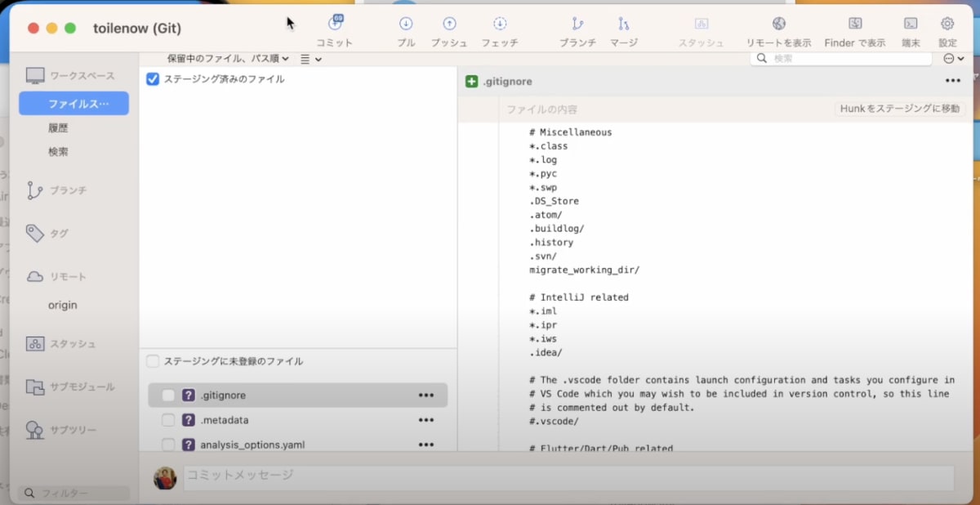Toggle the ステージングに未登録のファイル checkbox
The width and height of the screenshot is (980, 505).
[x=153, y=361]
